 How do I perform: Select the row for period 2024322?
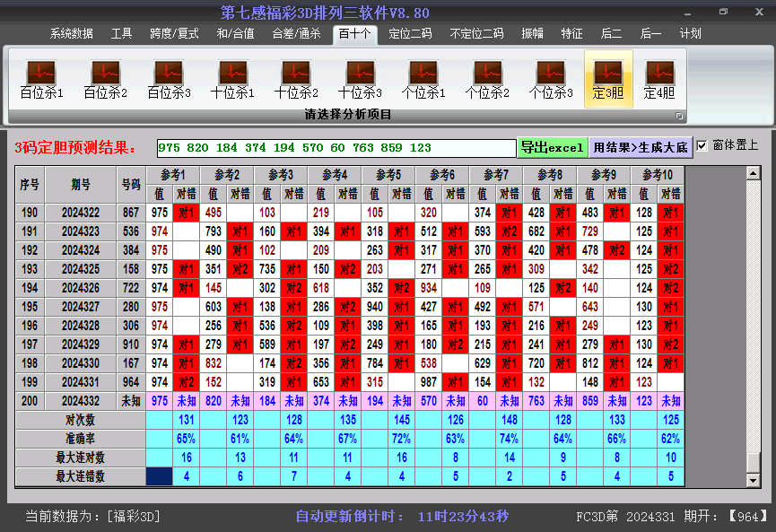coord(349,213)
